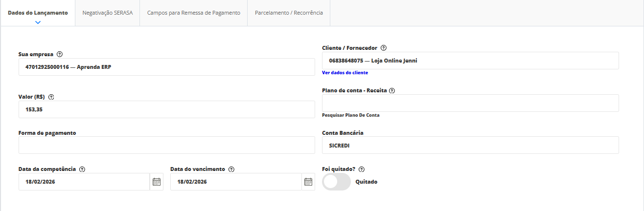Open calendar picker for Data da competência
The height and width of the screenshot is (211, 644).
pyautogui.click(x=157, y=182)
